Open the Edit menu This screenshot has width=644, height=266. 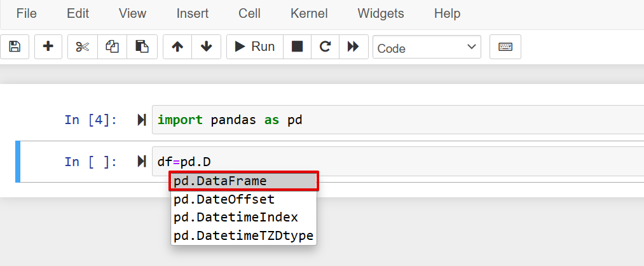coord(78,13)
